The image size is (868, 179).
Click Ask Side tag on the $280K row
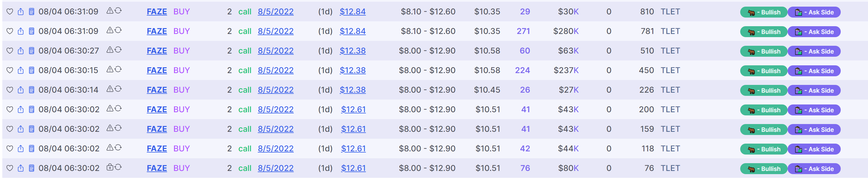(x=814, y=32)
